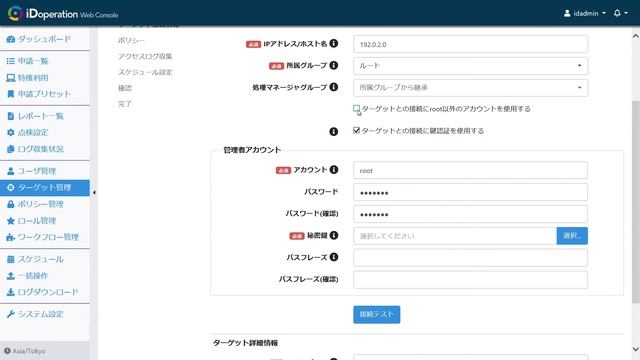Click the アカウント info icon
The width and height of the screenshot is (640, 360).
tap(333, 170)
